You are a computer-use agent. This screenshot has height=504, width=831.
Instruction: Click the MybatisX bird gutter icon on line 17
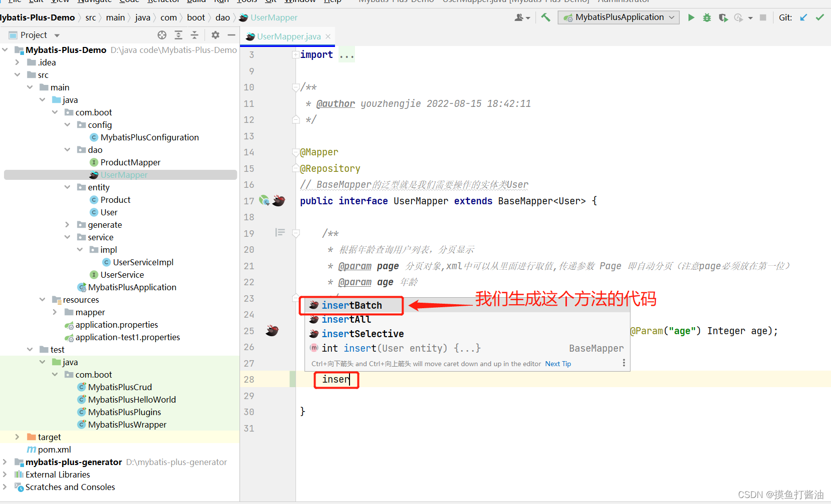[279, 201]
